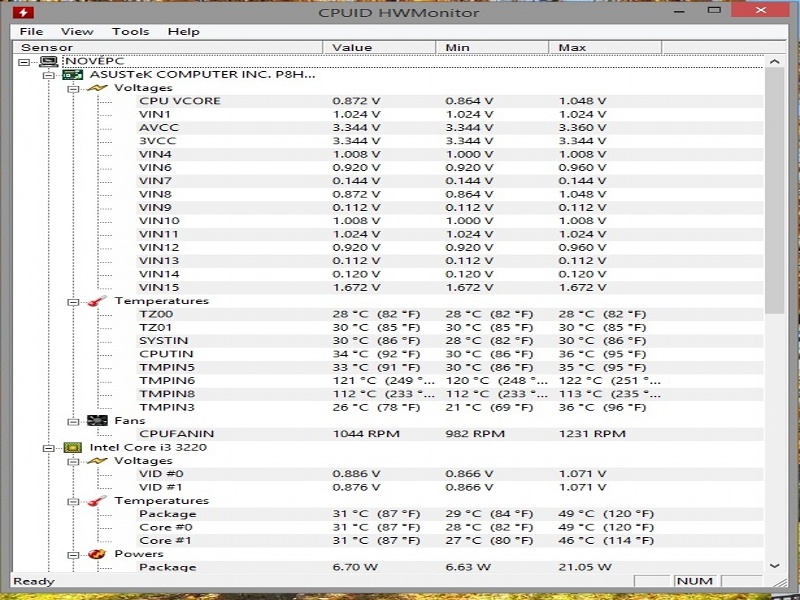
Task: Select the VIN7 row
Action: tap(450, 181)
